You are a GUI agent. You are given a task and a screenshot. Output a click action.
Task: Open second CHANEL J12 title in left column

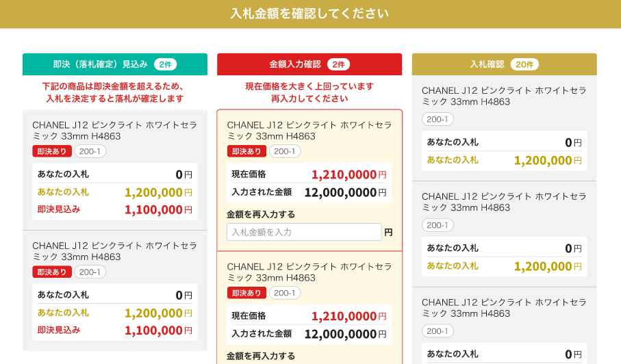pyautogui.click(x=114, y=250)
